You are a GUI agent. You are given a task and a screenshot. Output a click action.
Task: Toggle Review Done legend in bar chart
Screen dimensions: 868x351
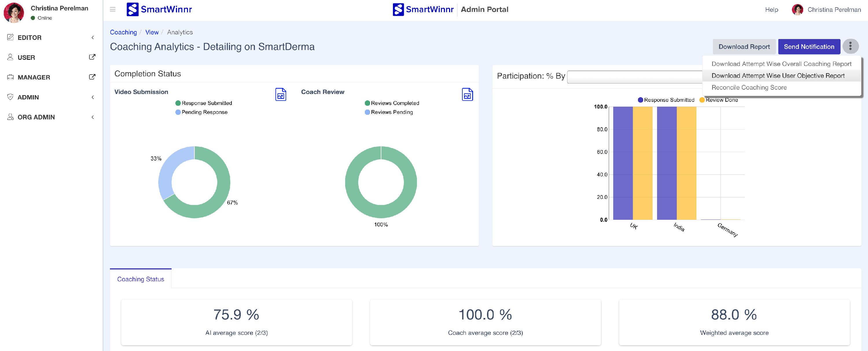(718, 100)
